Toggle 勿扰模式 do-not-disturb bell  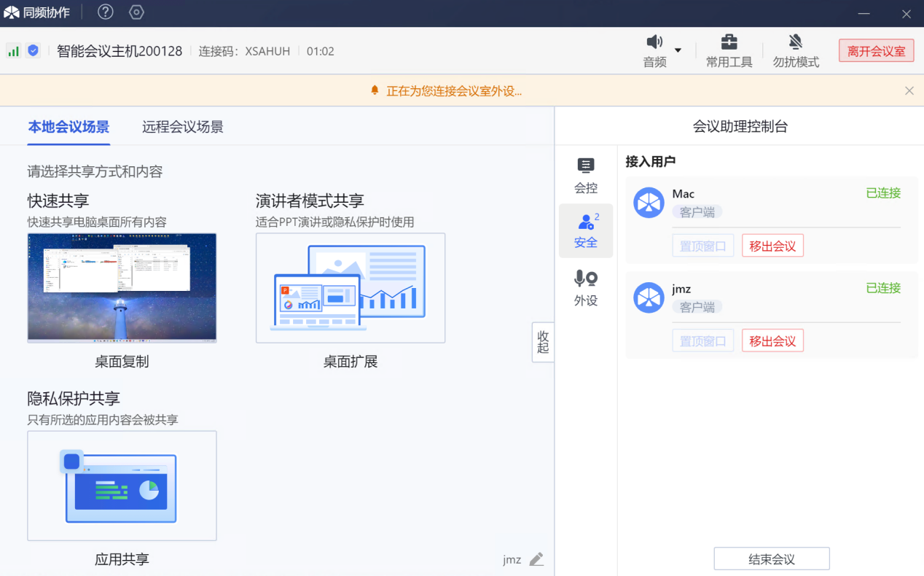click(796, 42)
